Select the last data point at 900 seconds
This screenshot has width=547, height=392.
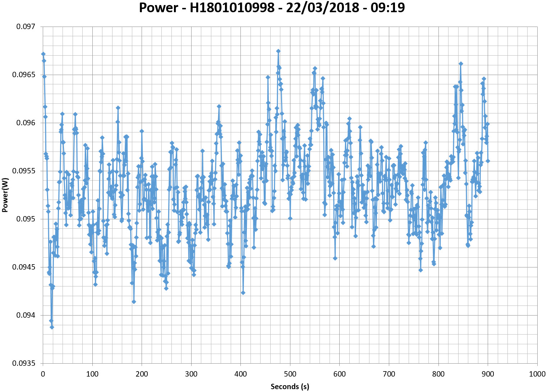click(x=488, y=161)
